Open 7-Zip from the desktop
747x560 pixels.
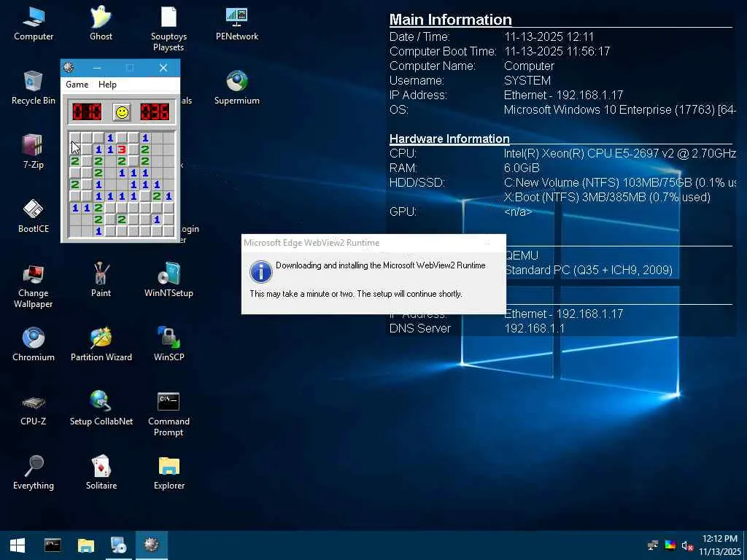(x=34, y=152)
